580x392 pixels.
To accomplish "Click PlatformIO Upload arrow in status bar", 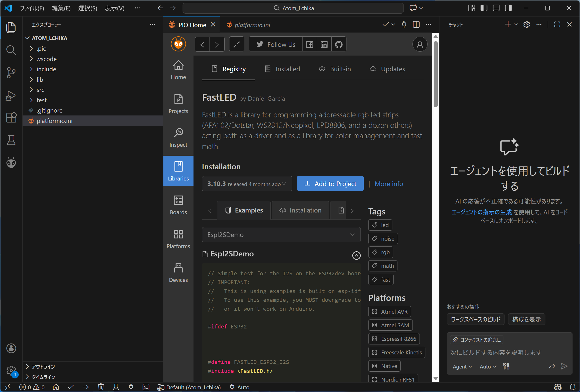I will point(86,387).
